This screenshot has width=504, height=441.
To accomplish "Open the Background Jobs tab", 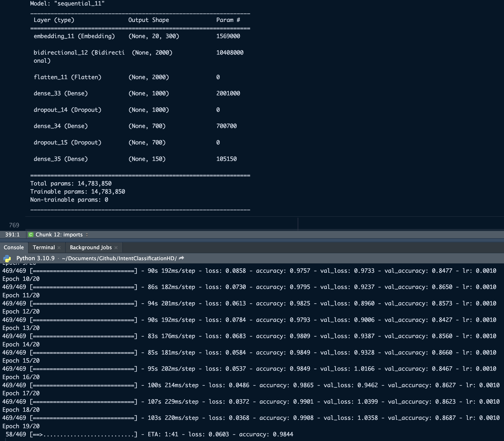I will [x=91, y=247].
